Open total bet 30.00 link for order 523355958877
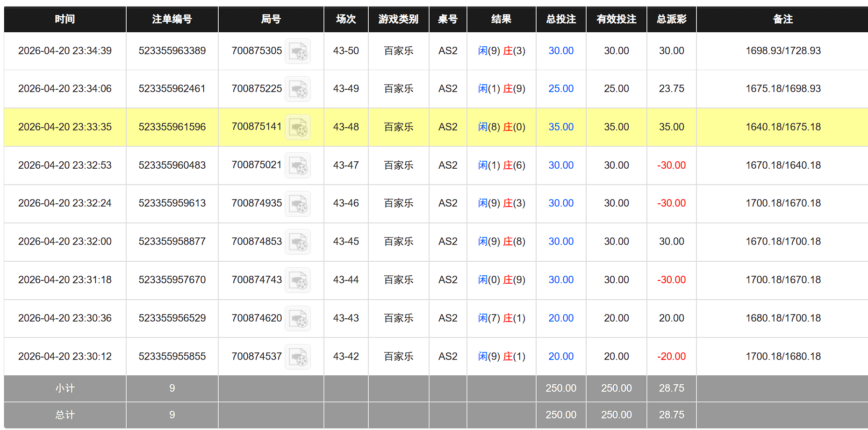The image size is (868, 430). (561, 241)
